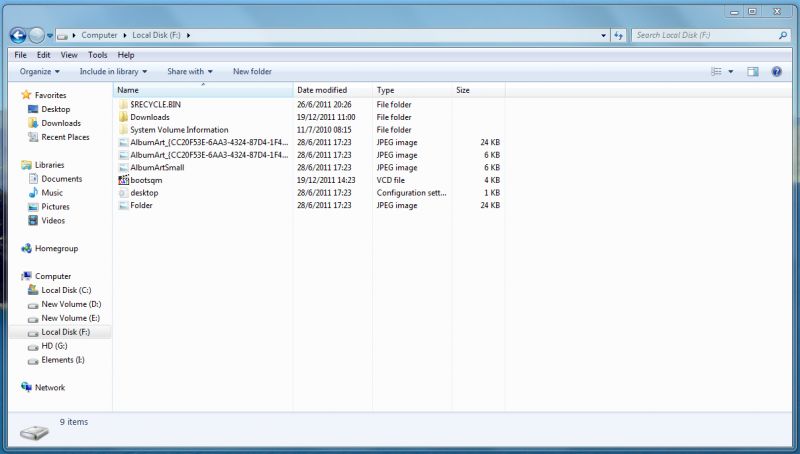Select the AlbumArtSmall JPEG image
The width and height of the screenshot is (800, 454).
coord(157,168)
